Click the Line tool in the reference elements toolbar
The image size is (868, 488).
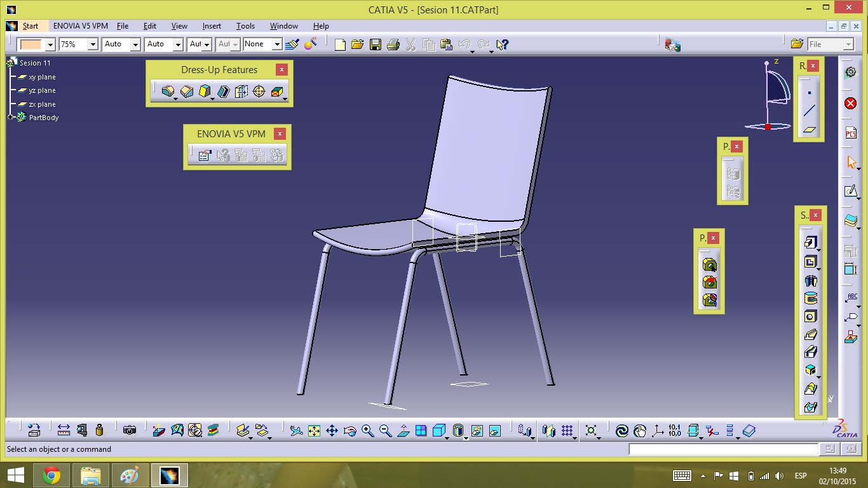(x=809, y=111)
